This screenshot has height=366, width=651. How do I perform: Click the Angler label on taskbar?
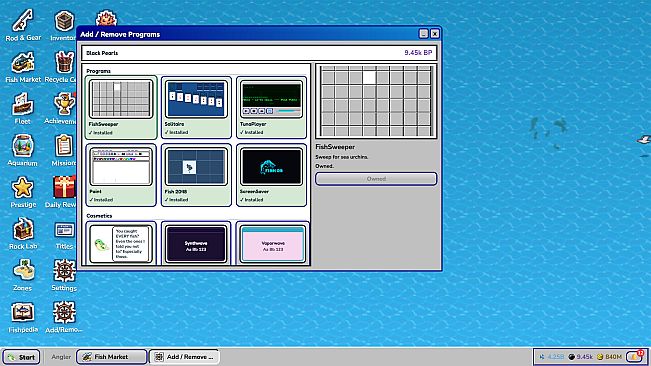click(x=61, y=357)
